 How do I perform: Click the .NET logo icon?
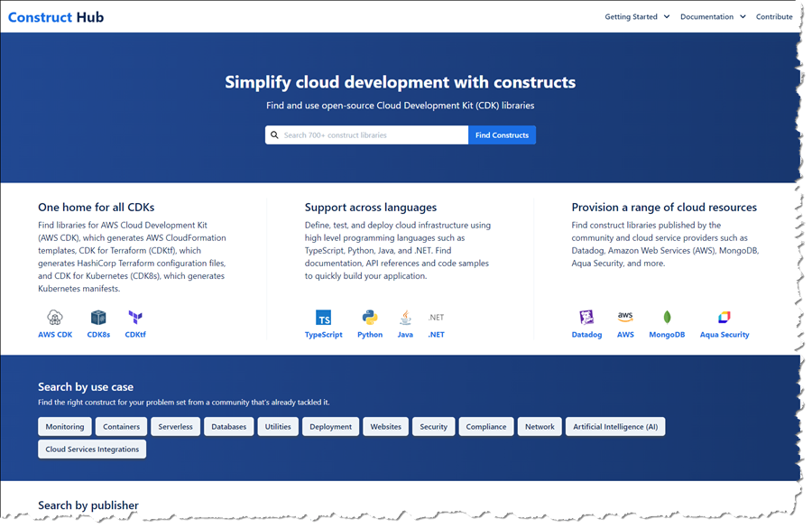[436, 317]
